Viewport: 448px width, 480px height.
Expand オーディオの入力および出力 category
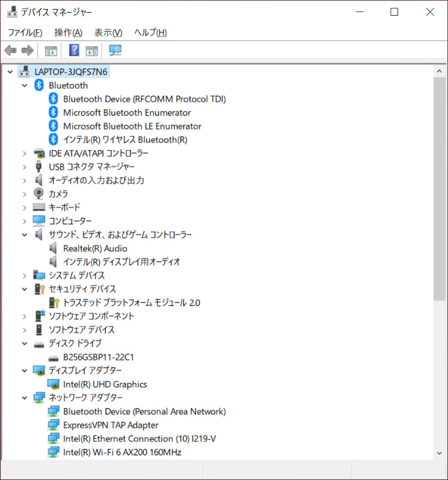(x=25, y=181)
